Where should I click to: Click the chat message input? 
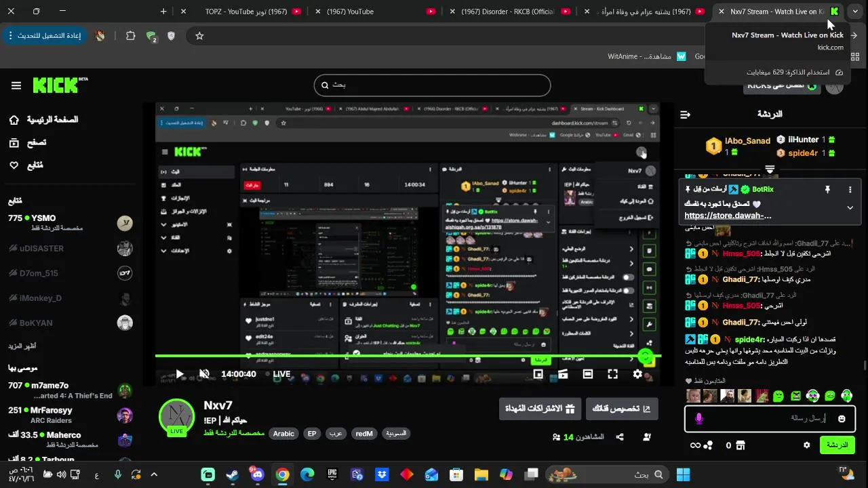click(x=770, y=418)
